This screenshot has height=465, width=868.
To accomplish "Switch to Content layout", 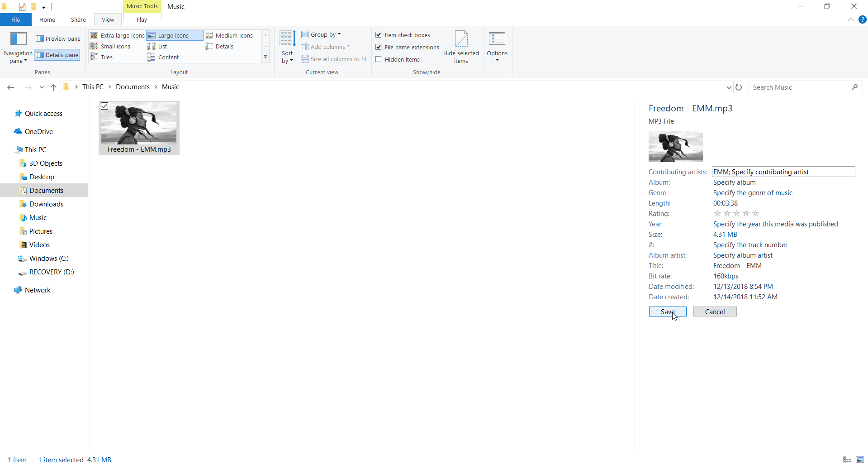I will click(163, 57).
